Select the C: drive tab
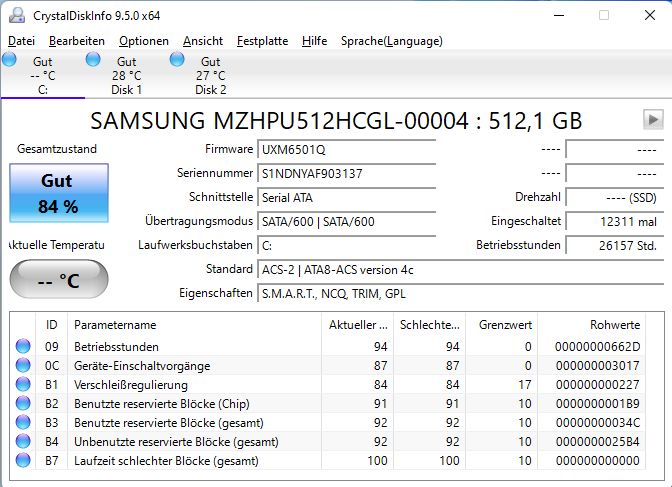Viewport: 672px width, 487px height. pos(43,75)
